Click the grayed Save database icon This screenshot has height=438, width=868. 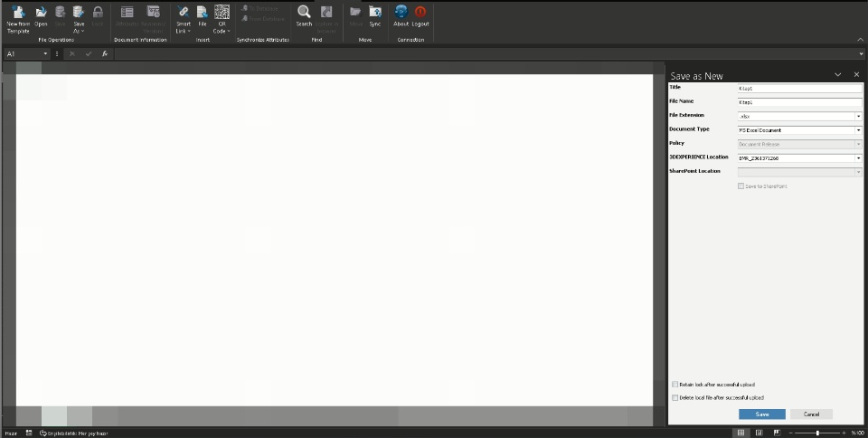60,12
